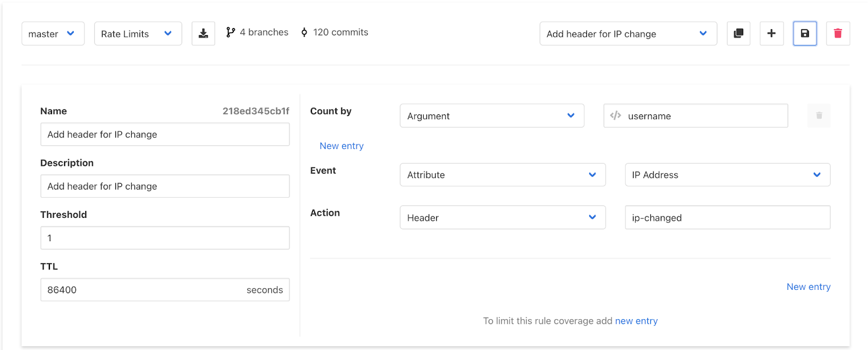Open the Event Attribute dropdown
This screenshot has height=350, width=868.
[x=502, y=175]
